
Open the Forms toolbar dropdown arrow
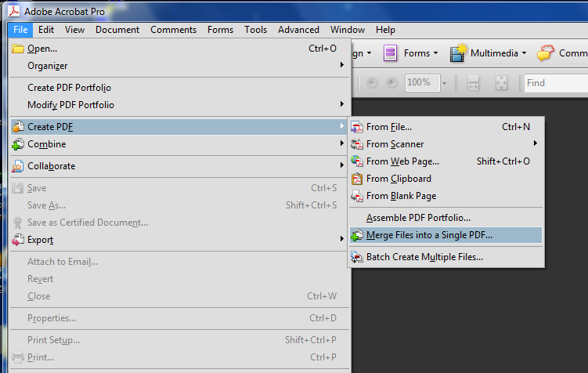coord(436,53)
